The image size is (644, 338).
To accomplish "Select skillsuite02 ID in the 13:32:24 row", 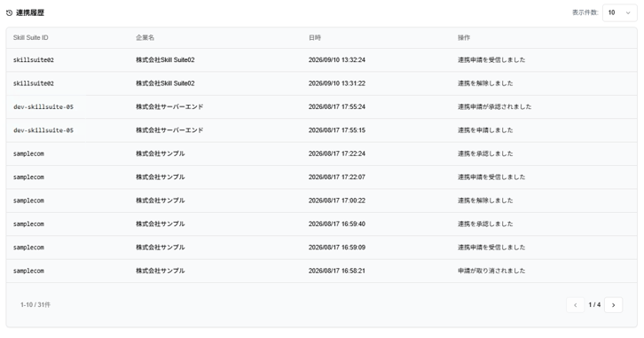I will [x=34, y=60].
